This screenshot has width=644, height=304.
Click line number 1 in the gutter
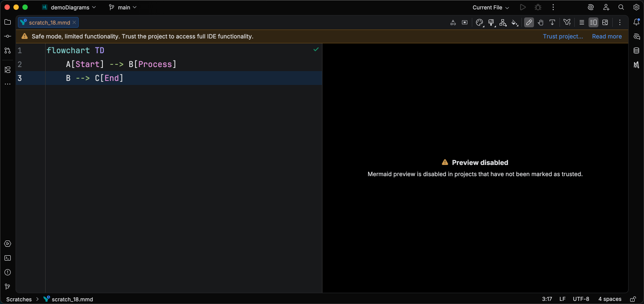[20, 51]
